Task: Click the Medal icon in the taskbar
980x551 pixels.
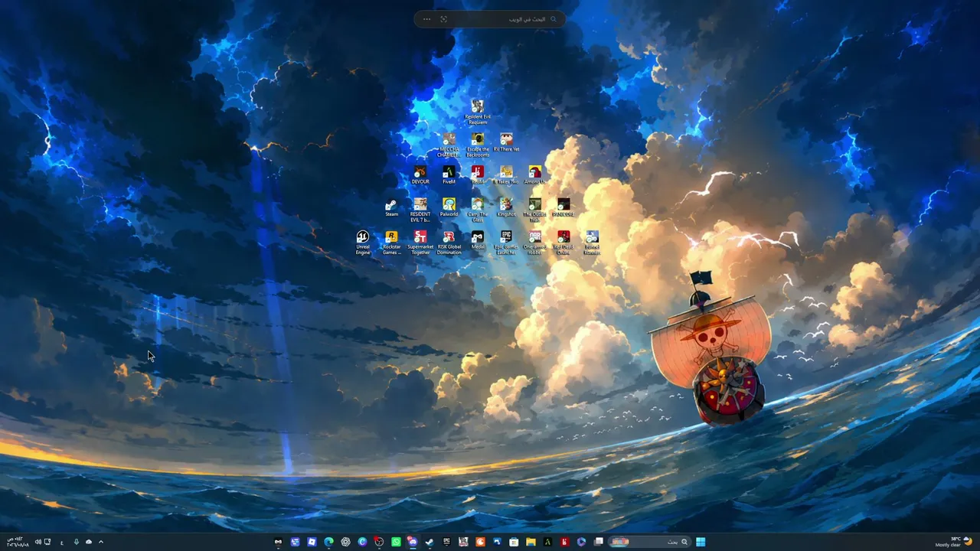Action: tap(278, 542)
